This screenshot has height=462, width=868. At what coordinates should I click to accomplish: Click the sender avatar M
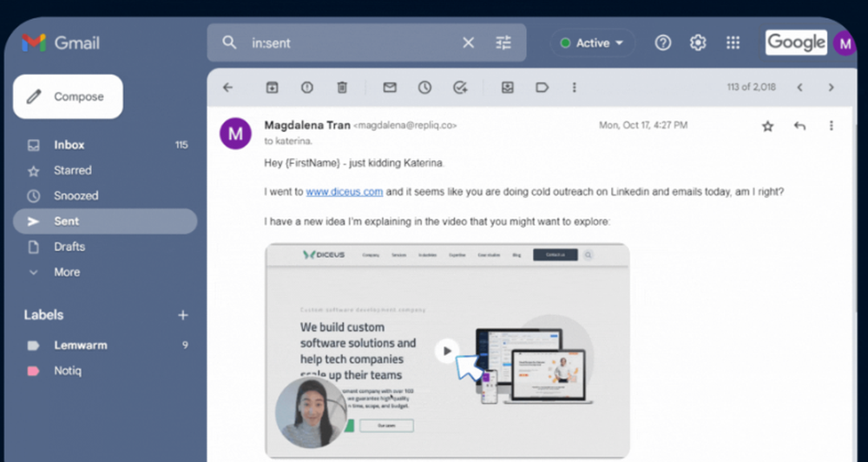(x=235, y=134)
